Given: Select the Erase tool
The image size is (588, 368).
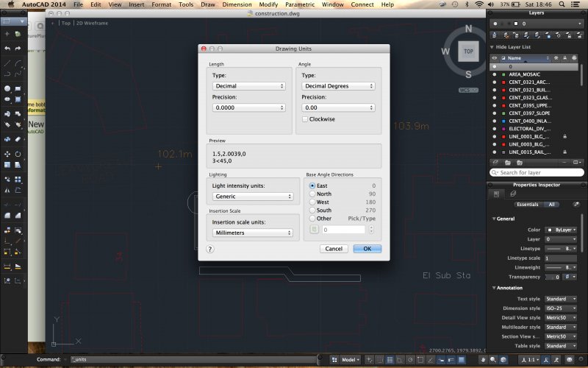Looking at the screenshot, I should (18, 139).
